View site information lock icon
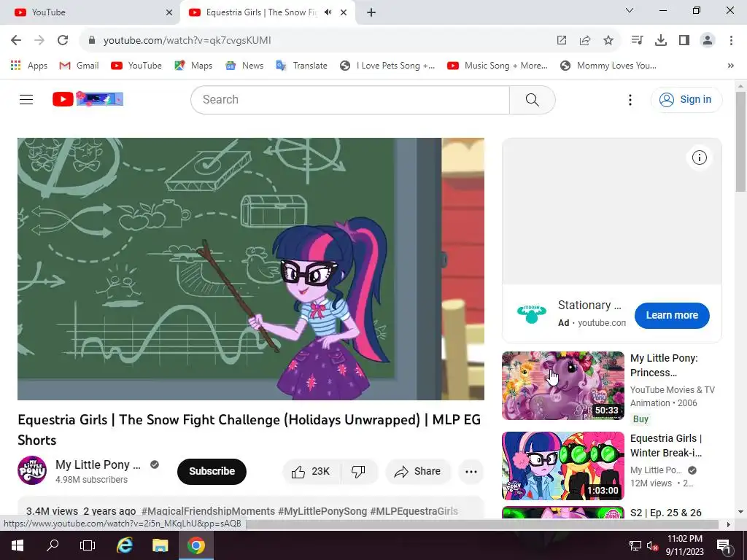Viewport: 747px width, 560px height. (x=92, y=41)
